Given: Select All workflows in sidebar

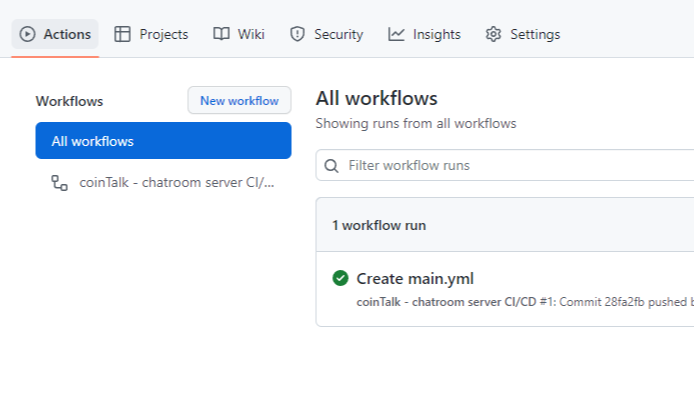Looking at the screenshot, I should pyautogui.click(x=163, y=141).
